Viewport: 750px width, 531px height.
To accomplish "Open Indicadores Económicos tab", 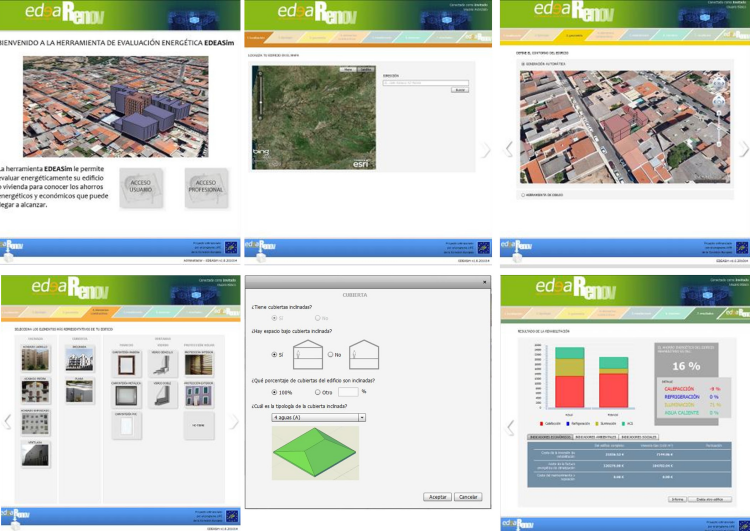I will coord(550,437).
